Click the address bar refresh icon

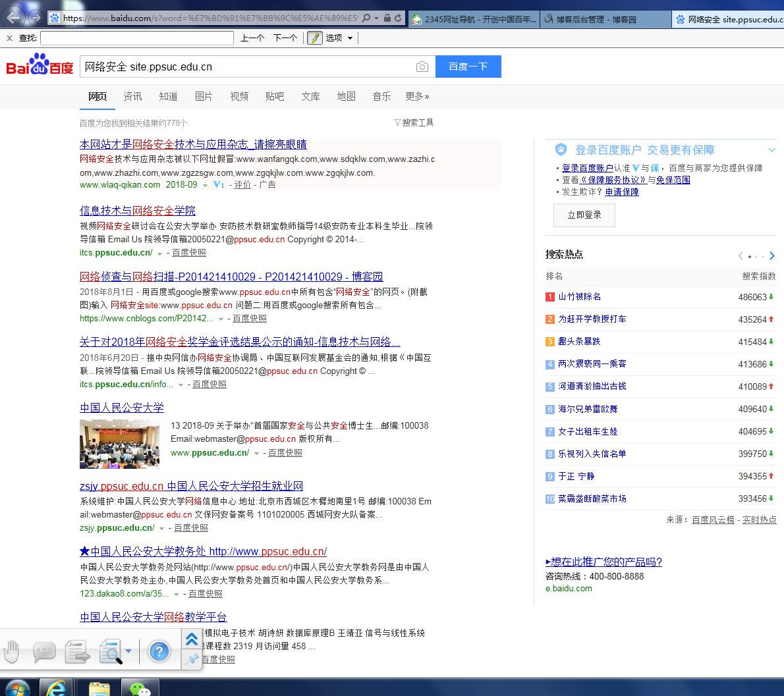[x=398, y=18]
